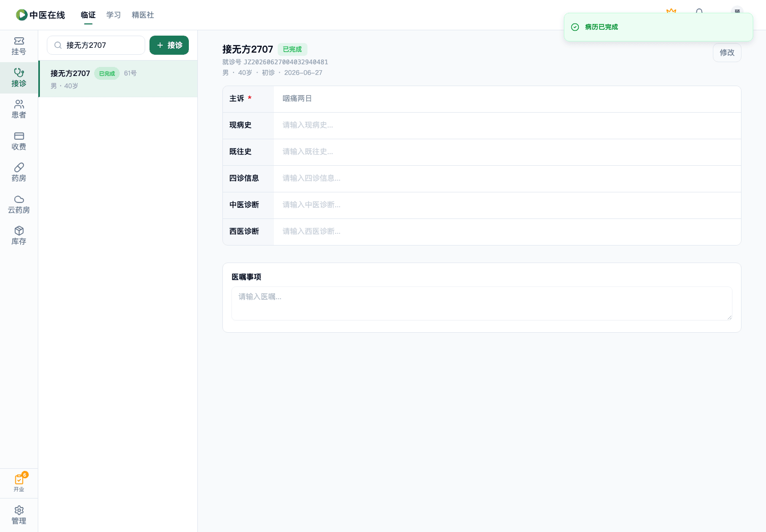Image resolution: width=766 pixels, height=532 pixels.
Task: Click the 就诊号 JZ20260627004032940481 text
Action: coord(275,62)
